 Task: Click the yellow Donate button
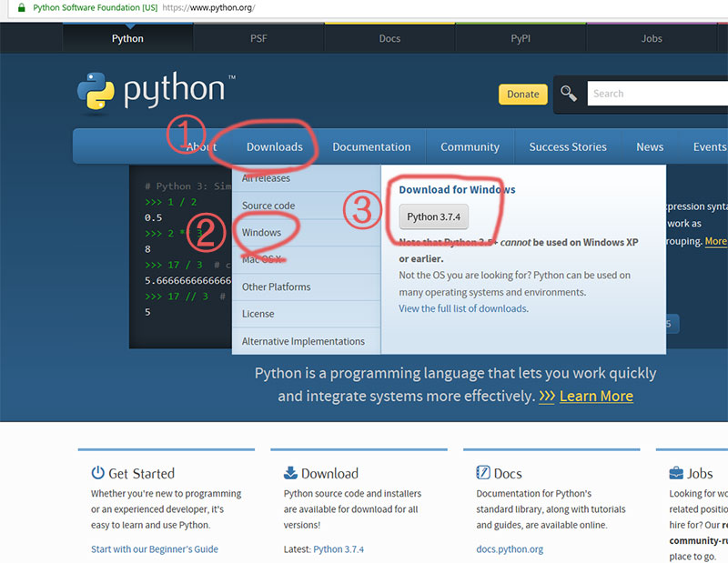(x=522, y=95)
